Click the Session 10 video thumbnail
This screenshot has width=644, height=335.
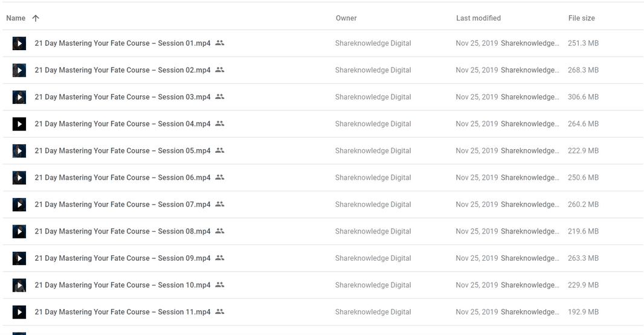[x=19, y=285]
